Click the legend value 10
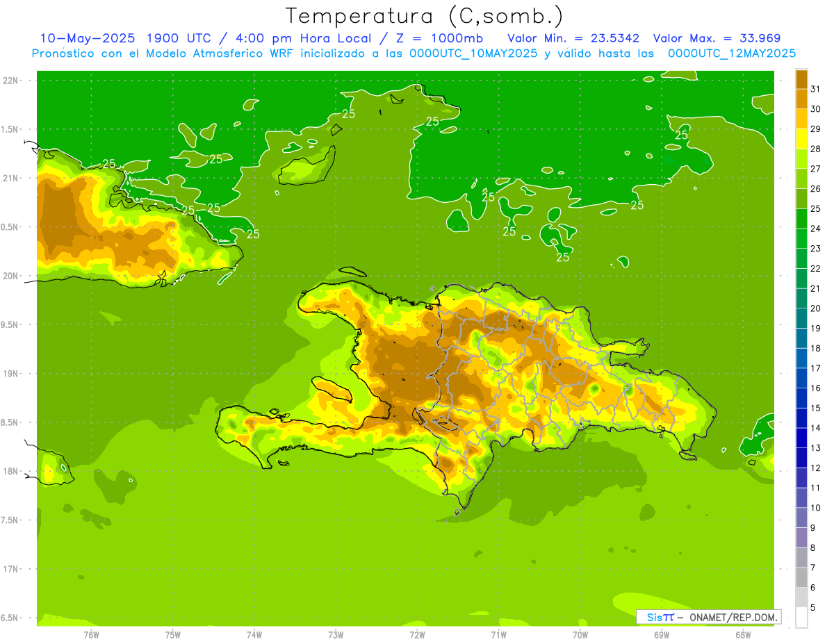 (x=815, y=508)
